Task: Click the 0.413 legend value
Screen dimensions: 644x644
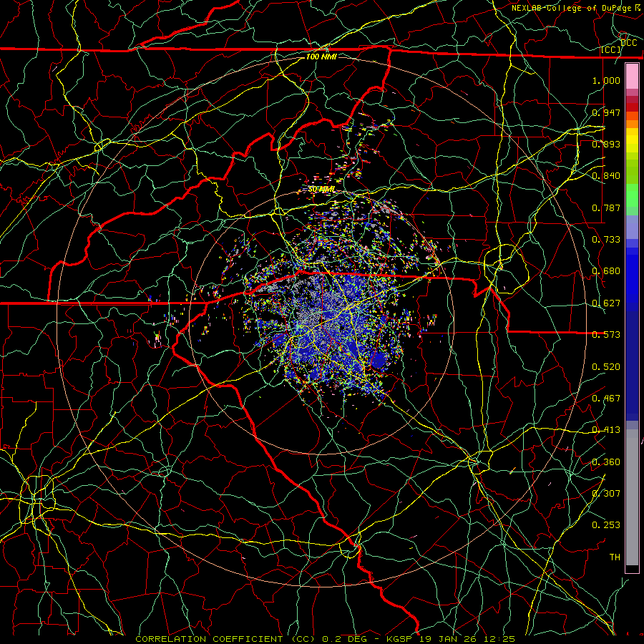Action: click(606, 430)
